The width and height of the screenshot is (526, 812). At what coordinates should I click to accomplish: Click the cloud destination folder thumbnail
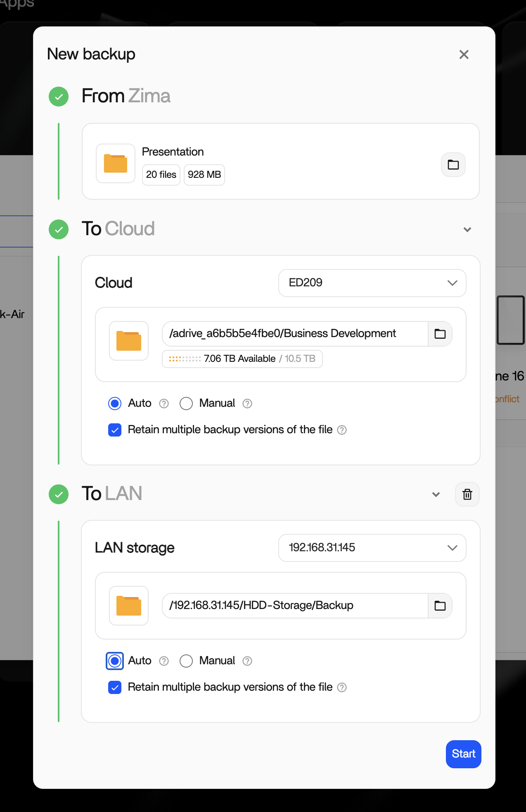[129, 341]
